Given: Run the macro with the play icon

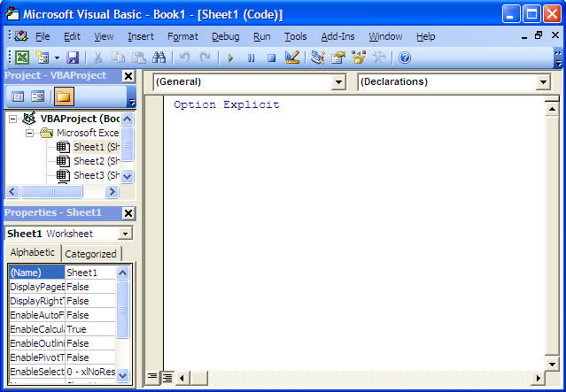Looking at the screenshot, I should (230, 58).
